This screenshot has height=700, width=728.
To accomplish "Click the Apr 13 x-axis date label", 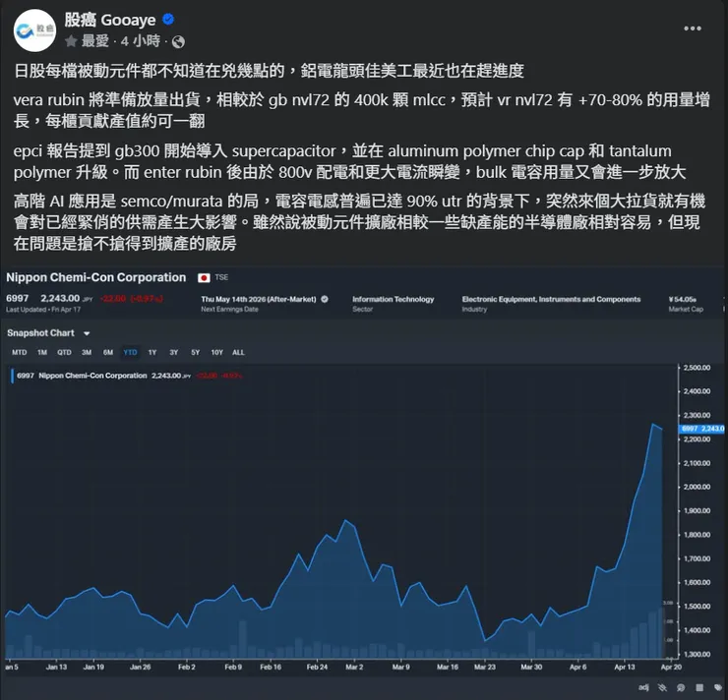I will pyautogui.click(x=625, y=667).
